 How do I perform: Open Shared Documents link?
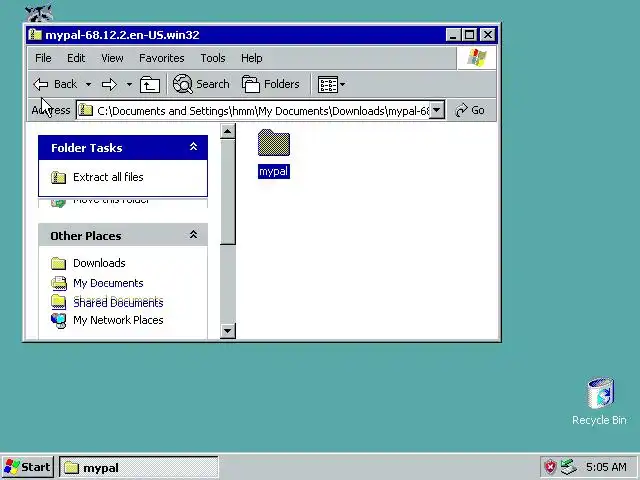[118, 302]
